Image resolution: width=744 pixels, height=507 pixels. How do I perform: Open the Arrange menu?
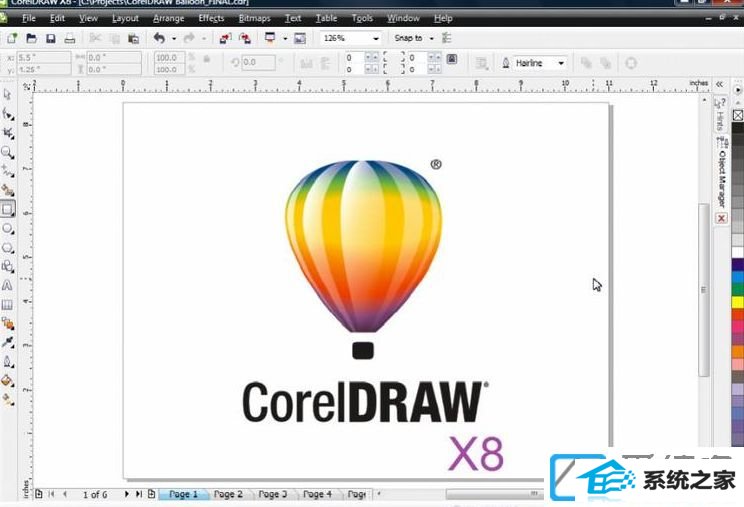click(168, 18)
